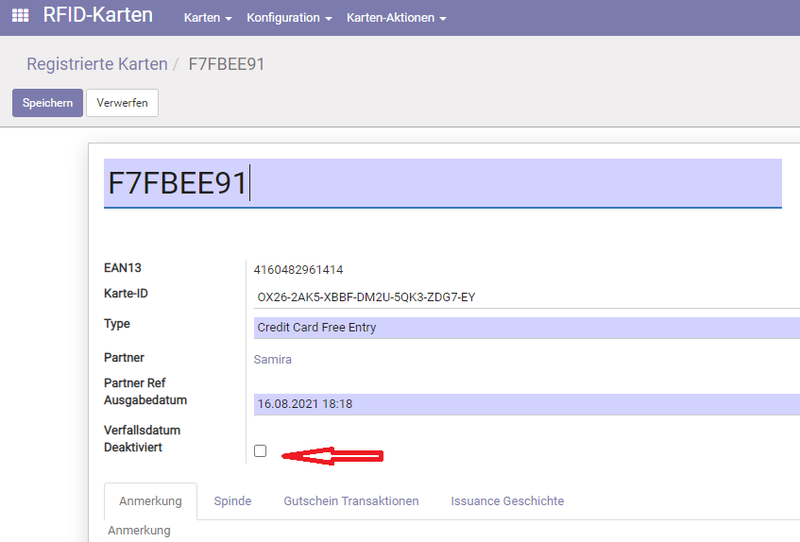Discard changes with Verwerfen button
Screen dimensions: 800x542
coord(122,103)
